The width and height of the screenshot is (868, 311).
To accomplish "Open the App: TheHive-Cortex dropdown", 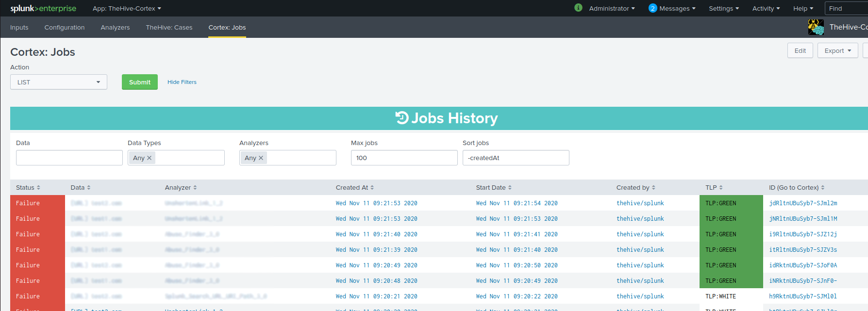I will coord(127,8).
